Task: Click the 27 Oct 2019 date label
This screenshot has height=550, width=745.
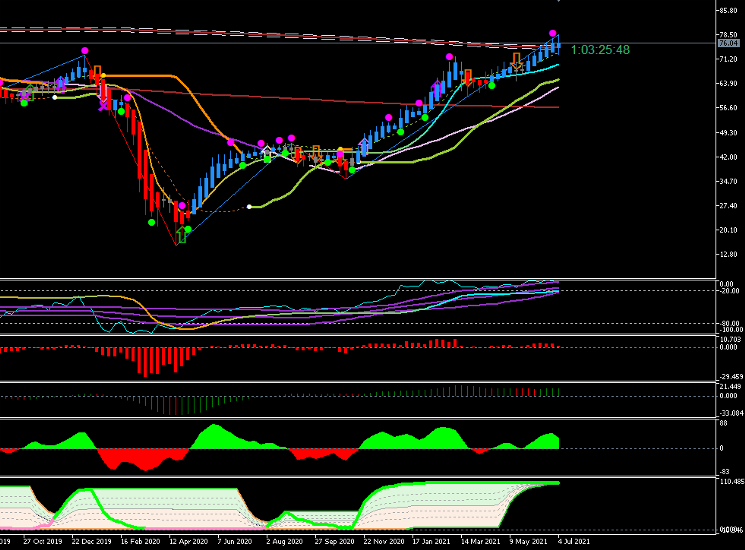Action: [x=42, y=541]
